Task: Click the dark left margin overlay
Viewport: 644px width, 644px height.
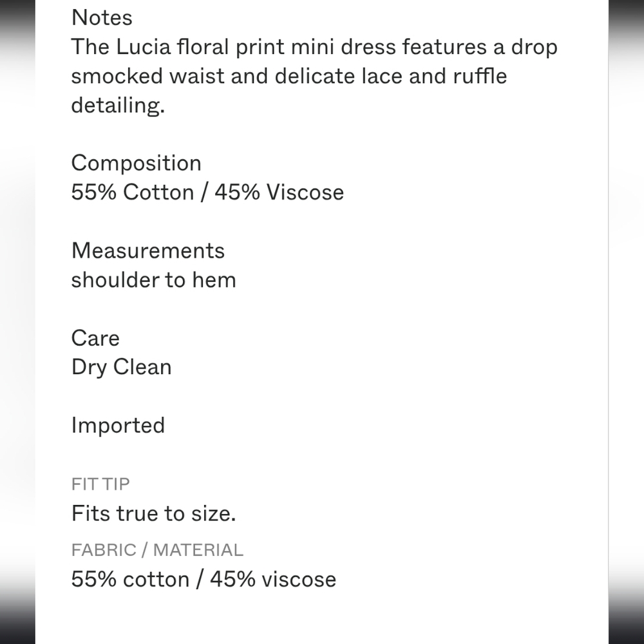Action: point(17,322)
